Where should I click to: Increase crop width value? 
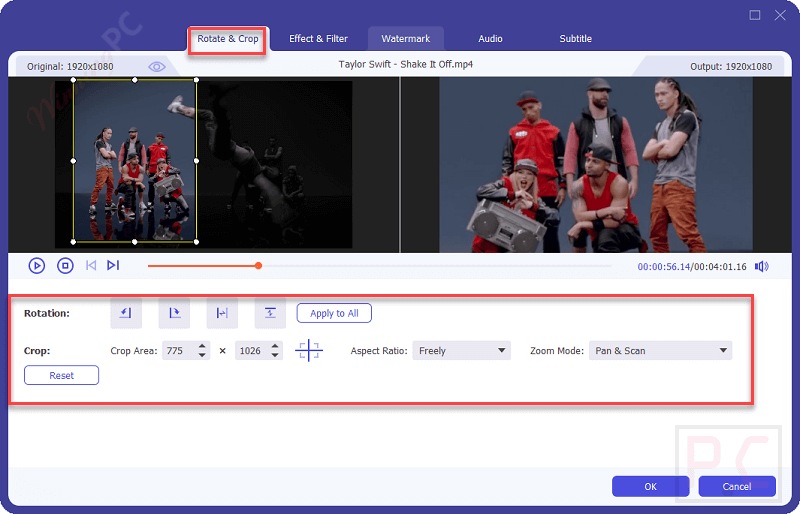click(x=202, y=346)
